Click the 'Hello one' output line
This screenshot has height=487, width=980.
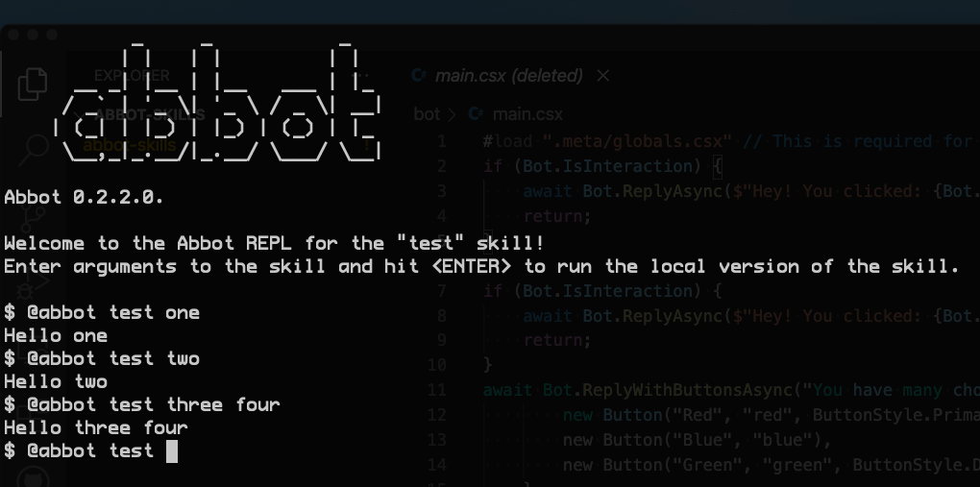[x=56, y=335]
